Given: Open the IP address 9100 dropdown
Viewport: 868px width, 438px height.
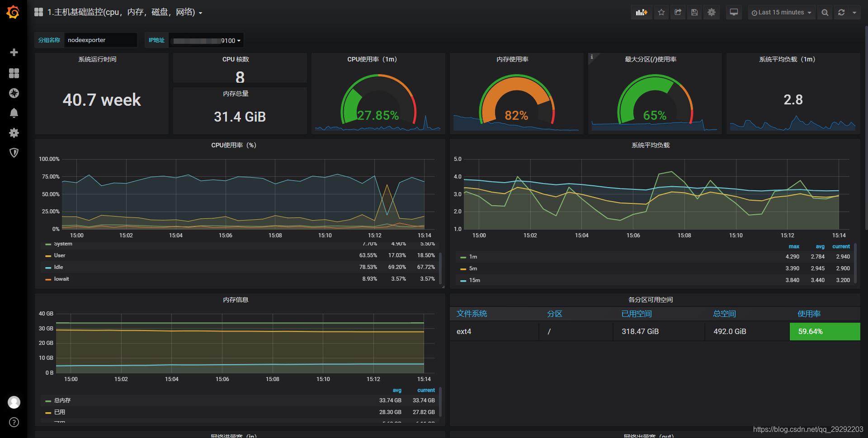Looking at the screenshot, I should [206, 40].
